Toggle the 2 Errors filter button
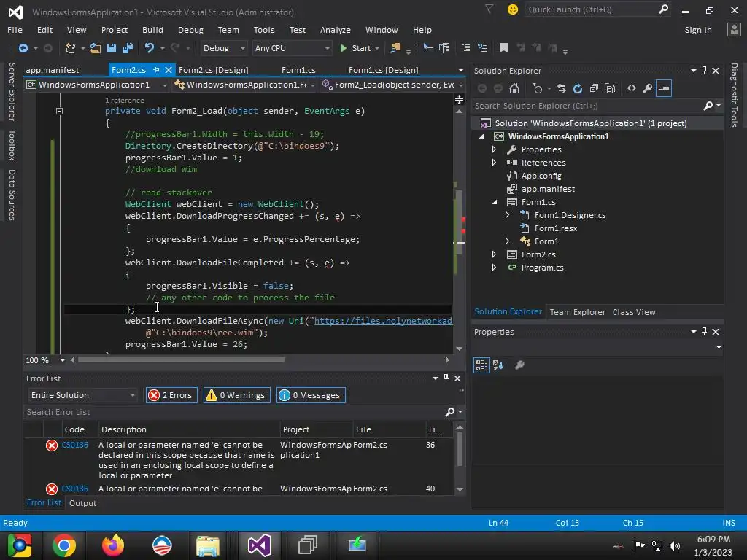This screenshot has width=747, height=560. click(x=171, y=395)
